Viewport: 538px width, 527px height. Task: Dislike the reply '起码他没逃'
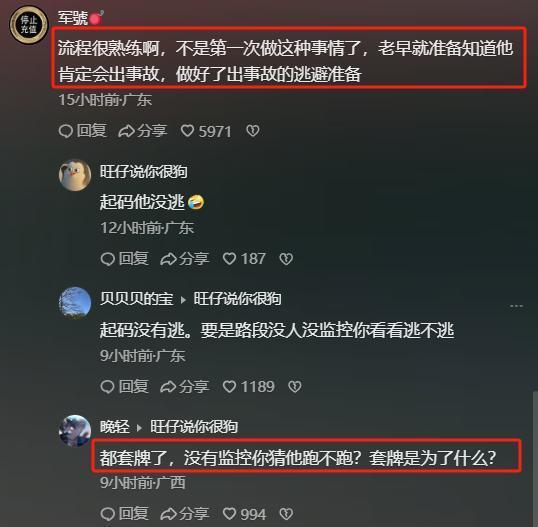point(286,259)
